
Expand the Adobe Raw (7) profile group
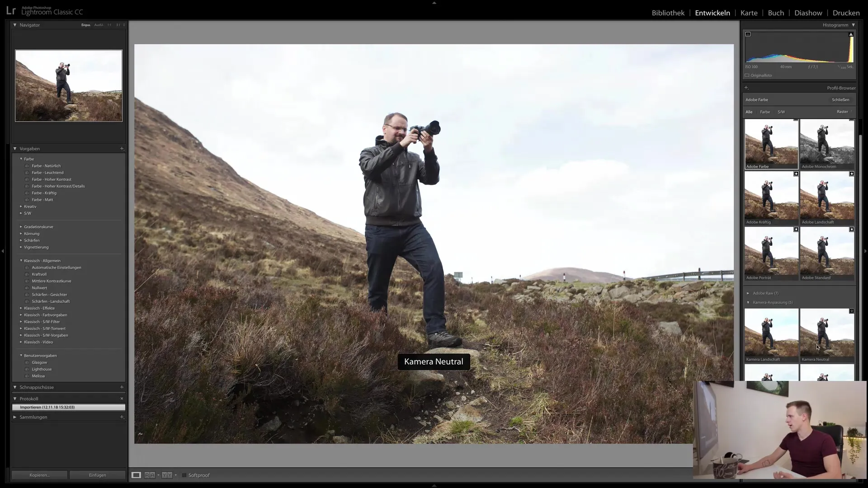point(748,293)
